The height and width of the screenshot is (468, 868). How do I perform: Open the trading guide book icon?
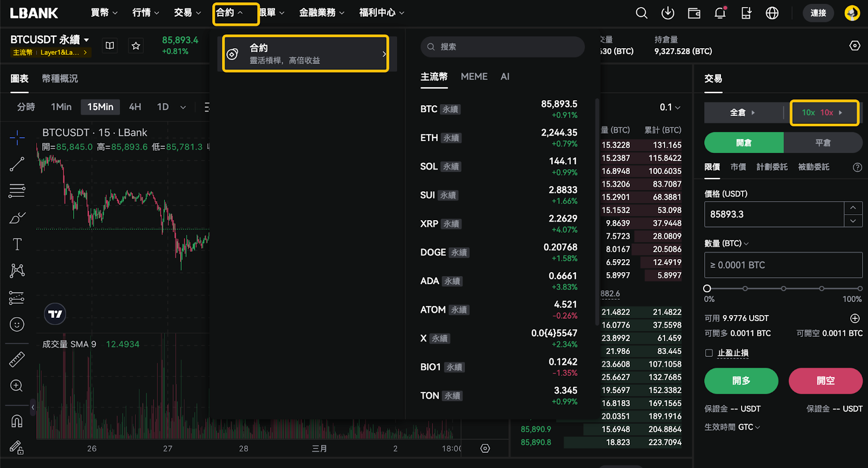[110, 46]
